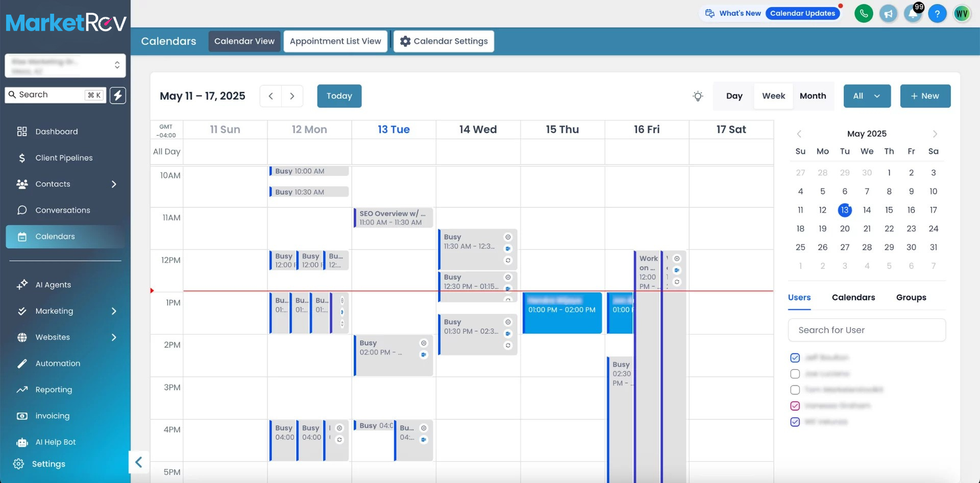Click the Today button
Image resolution: width=980 pixels, height=483 pixels.
(x=339, y=96)
